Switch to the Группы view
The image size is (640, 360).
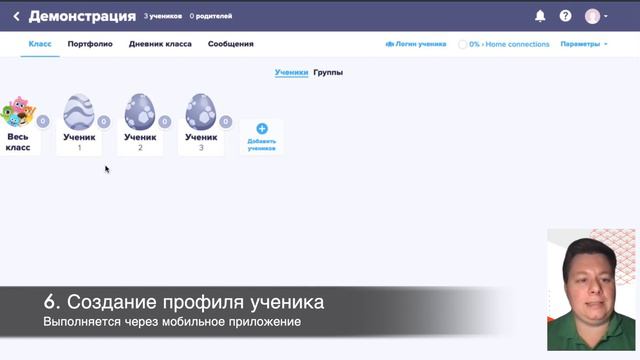click(x=328, y=72)
